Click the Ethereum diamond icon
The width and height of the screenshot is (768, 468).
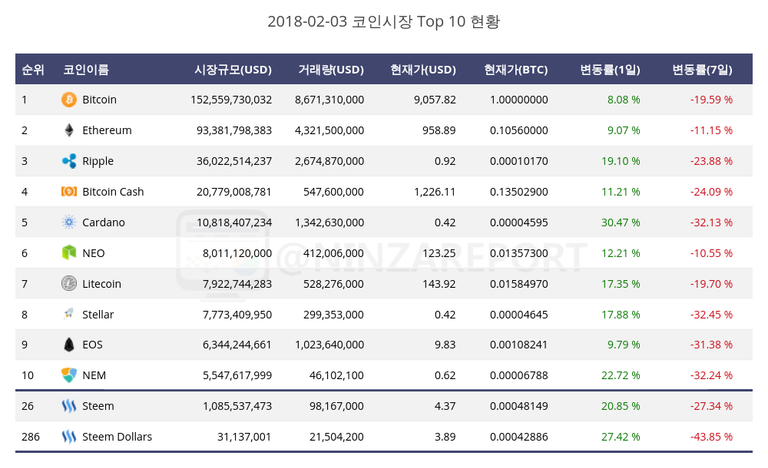(69, 130)
